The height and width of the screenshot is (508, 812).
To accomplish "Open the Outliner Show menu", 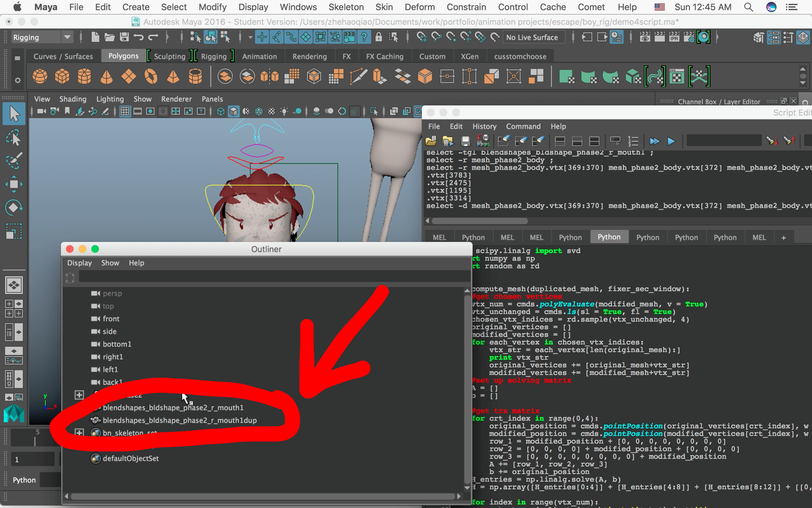I will pos(110,263).
